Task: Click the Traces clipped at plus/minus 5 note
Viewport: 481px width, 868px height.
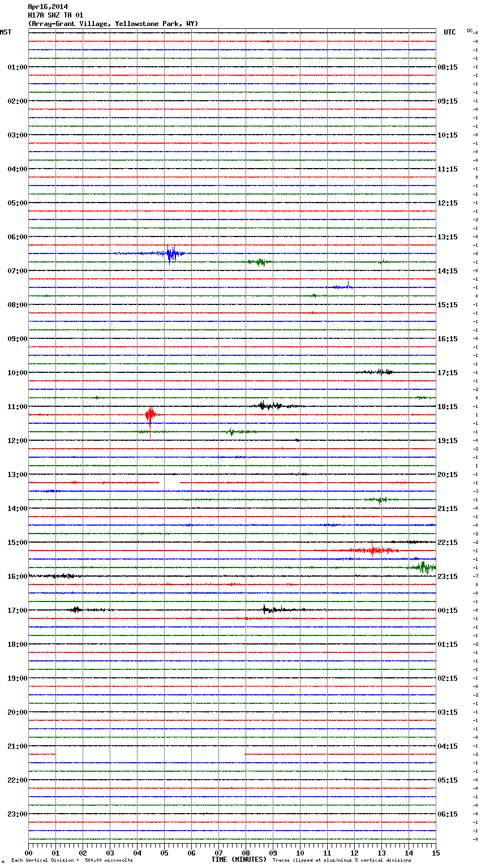Action: (342, 861)
